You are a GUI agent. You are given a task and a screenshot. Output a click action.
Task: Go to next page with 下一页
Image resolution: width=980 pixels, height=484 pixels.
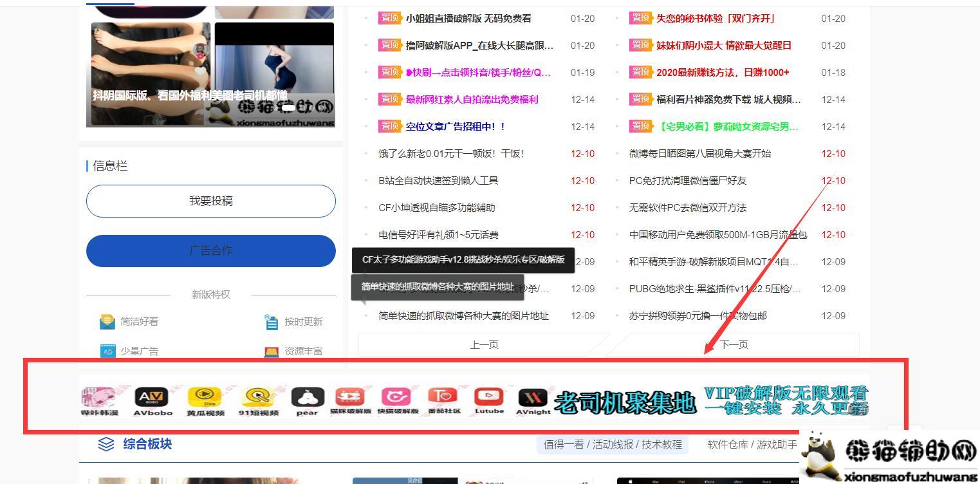pos(734,345)
